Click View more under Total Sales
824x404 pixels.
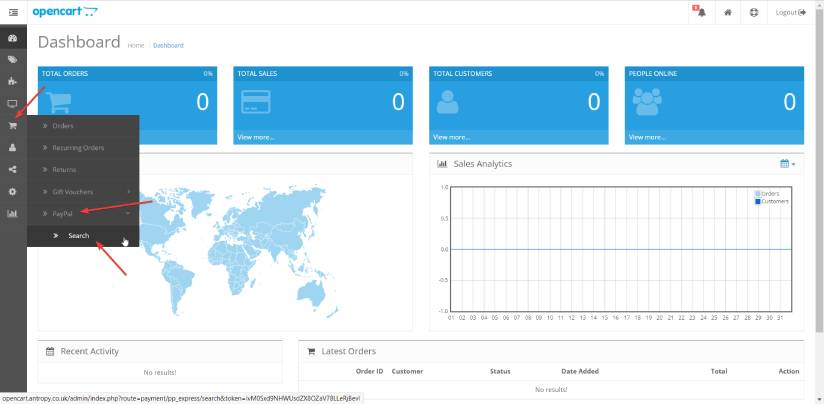point(255,137)
